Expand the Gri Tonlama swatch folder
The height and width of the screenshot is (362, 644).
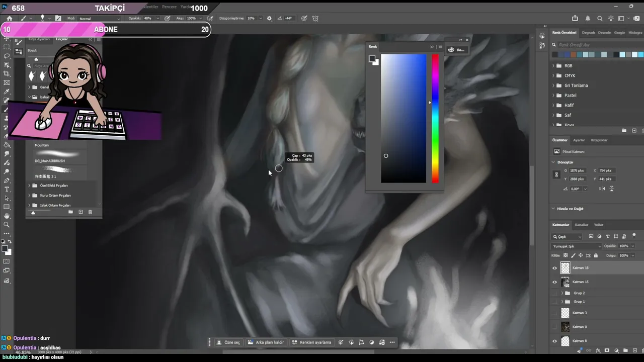(x=553, y=85)
